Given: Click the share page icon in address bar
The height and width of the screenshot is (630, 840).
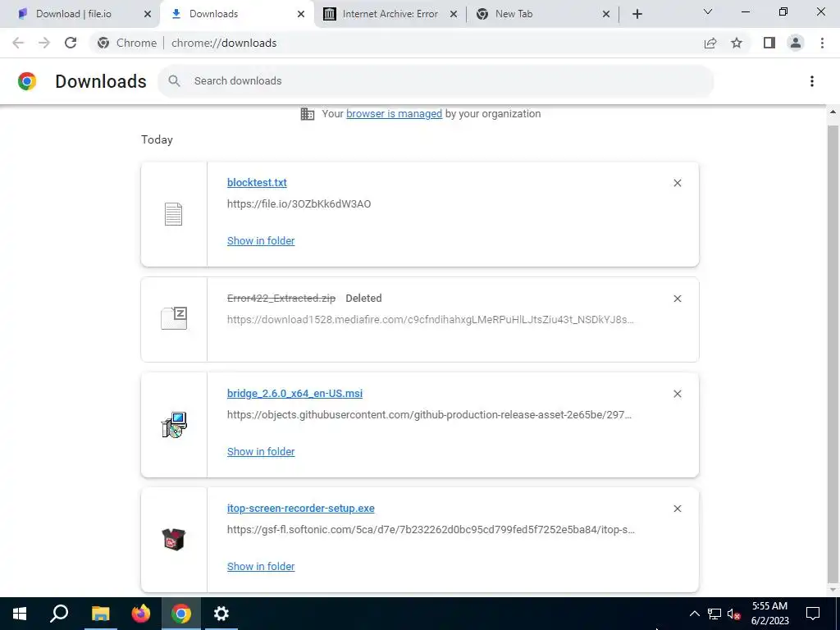Looking at the screenshot, I should [x=710, y=43].
